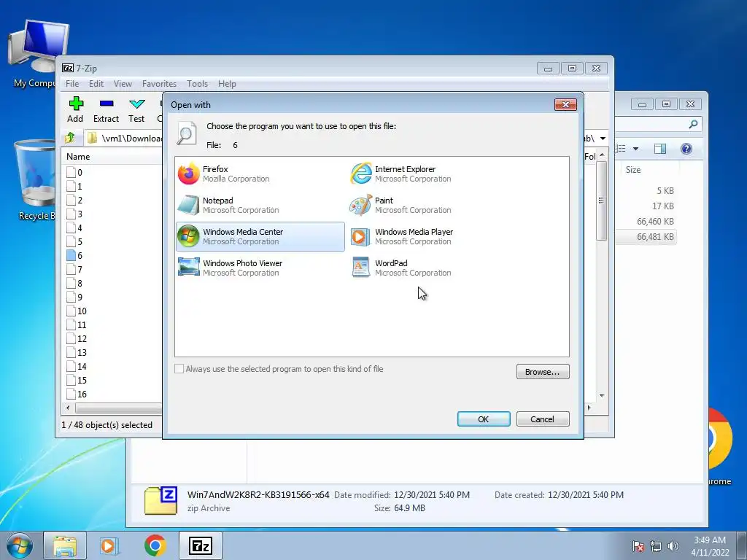Toggle Explorer's preview pane icon
747x560 pixels.
659,149
